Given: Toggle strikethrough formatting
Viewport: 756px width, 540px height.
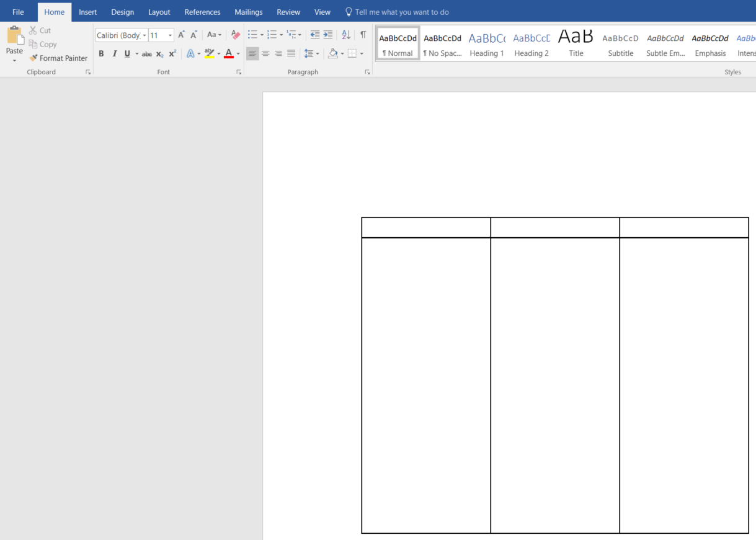Looking at the screenshot, I should tap(146, 54).
